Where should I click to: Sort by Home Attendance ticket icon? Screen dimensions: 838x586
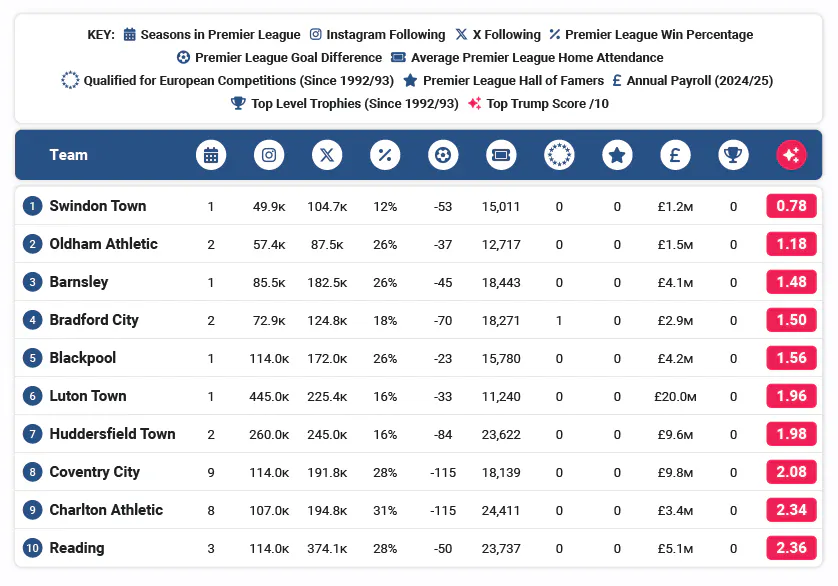coord(501,155)
